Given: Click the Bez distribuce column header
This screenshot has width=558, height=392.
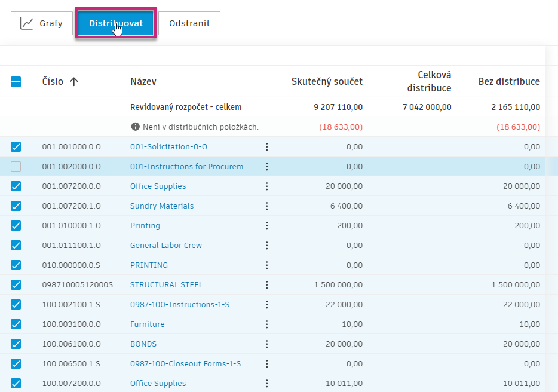Looking at the screenshot, I should pyautogui.click(x=509, y=81).
